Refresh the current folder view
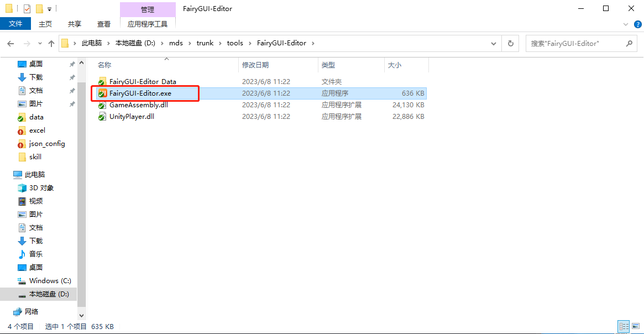 [x=510, y=43]
